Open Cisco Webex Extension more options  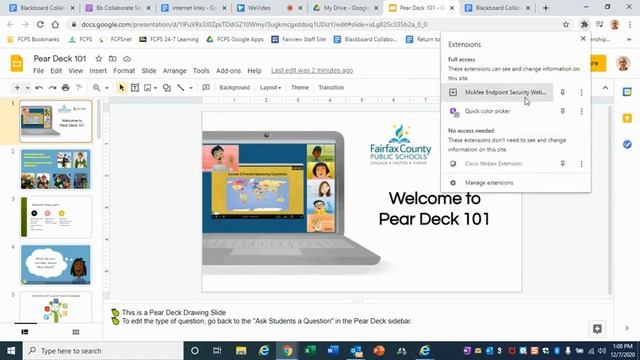pos(582,164)
